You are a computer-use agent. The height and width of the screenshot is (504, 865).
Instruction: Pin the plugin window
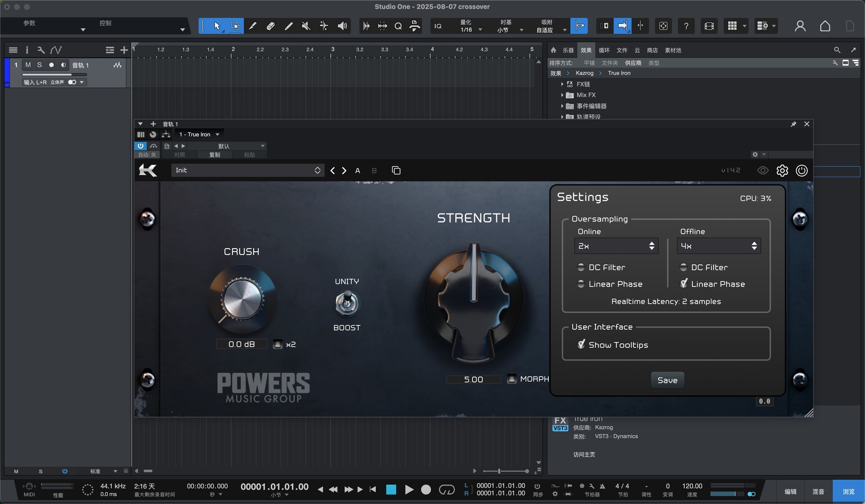click(793, 124)
